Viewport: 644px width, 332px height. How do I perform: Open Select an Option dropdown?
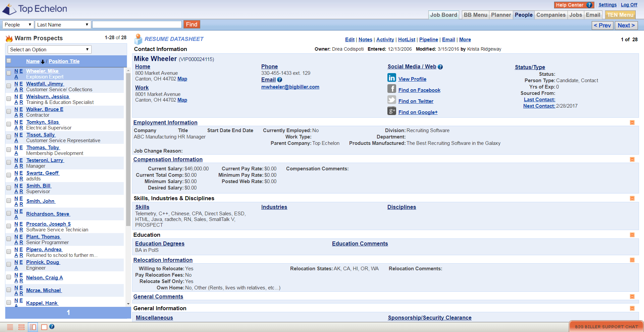click(49, 50)
